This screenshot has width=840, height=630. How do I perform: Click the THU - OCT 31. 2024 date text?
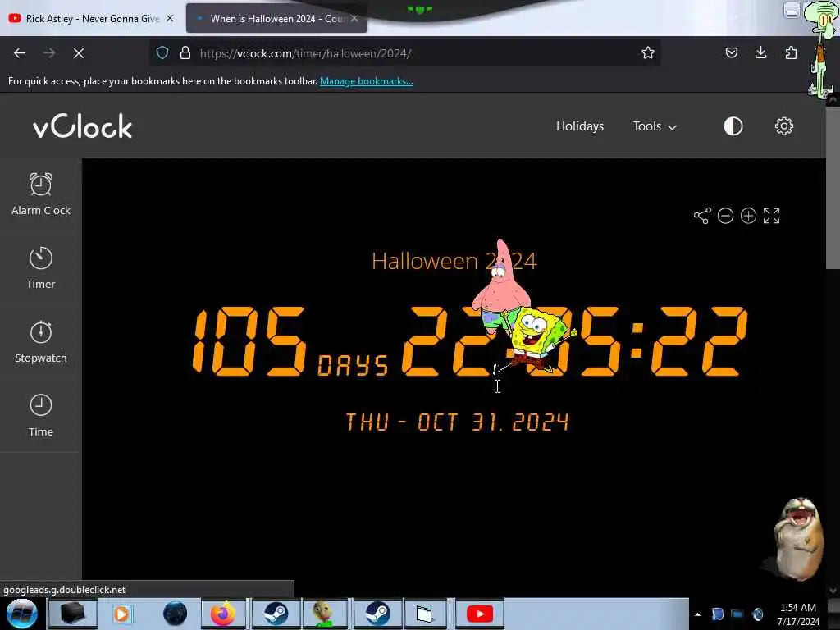(x=457, y=422)
